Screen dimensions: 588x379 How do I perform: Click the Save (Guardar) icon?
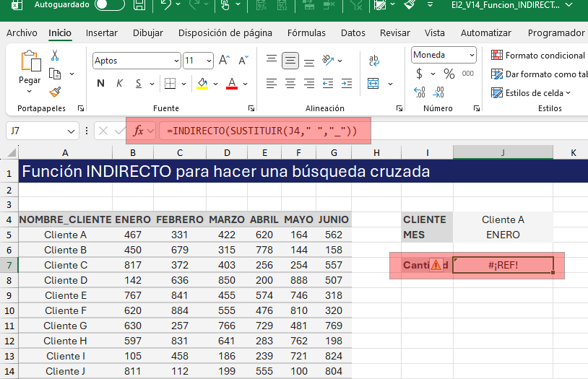(139, 6)
